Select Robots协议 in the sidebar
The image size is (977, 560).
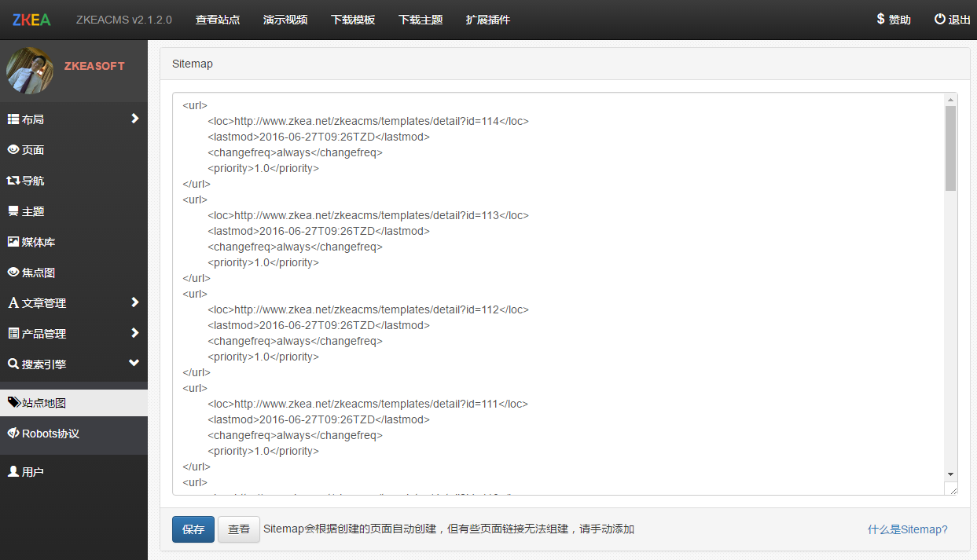[x=50, y=433]
